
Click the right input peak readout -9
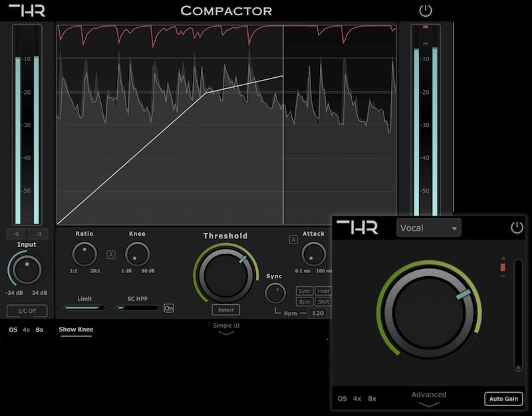pos(38,234)
